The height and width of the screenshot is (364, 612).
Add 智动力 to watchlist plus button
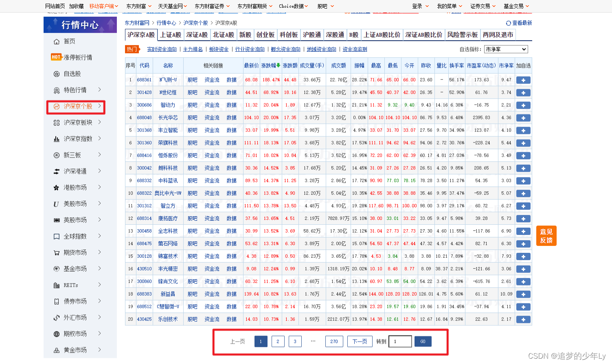(523, 105)
